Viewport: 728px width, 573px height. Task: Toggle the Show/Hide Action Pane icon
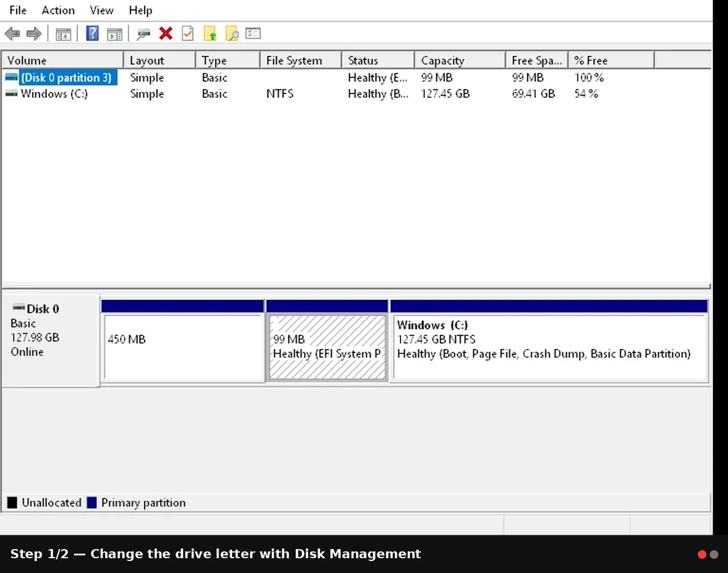click(x=115, y=34)
